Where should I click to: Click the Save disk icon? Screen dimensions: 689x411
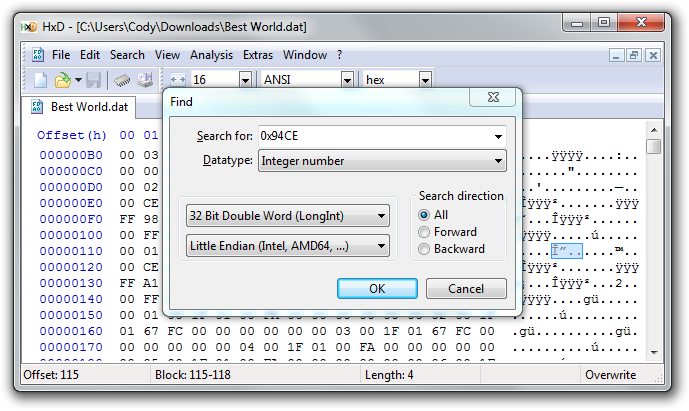tap(93, 79)
